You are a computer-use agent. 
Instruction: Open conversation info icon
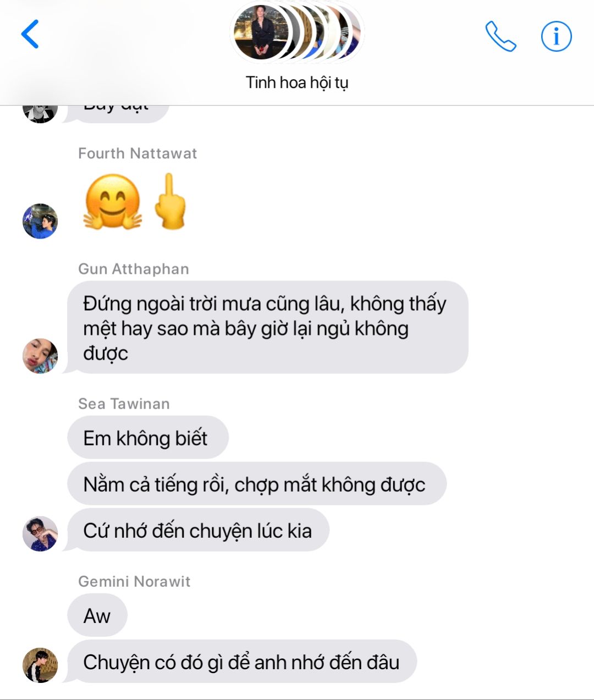point(556,37)
